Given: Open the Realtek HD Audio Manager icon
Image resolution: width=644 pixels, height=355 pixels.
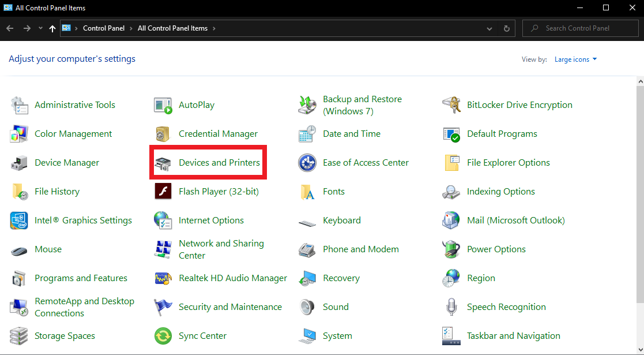Looking at the screenshot, I should [x=163, y=278].
